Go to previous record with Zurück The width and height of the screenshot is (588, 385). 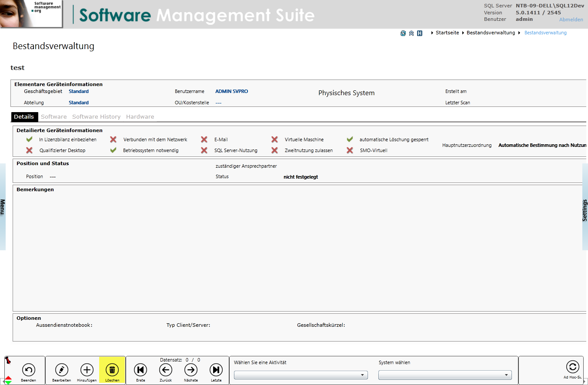(x=165, y=370)
